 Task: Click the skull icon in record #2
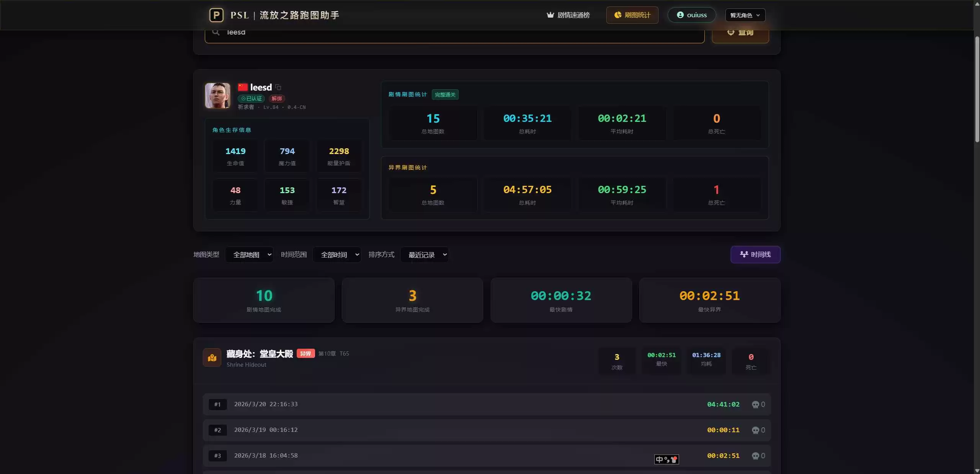(755, 430)
